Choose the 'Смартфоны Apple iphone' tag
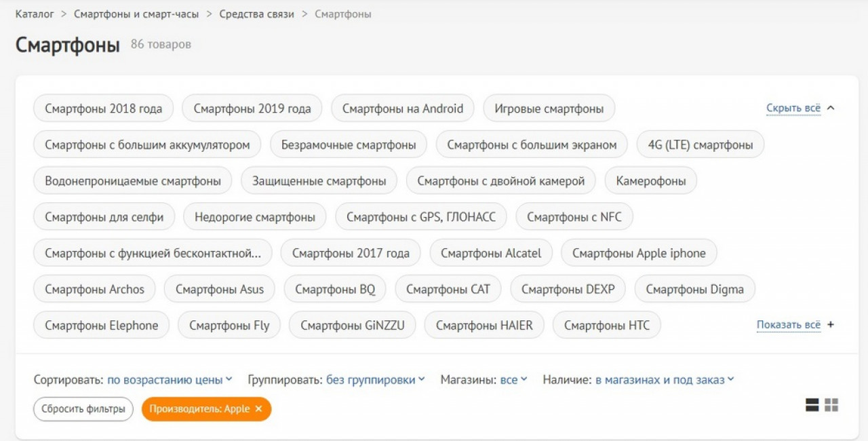868x441 pixels. tap(638, 253)
